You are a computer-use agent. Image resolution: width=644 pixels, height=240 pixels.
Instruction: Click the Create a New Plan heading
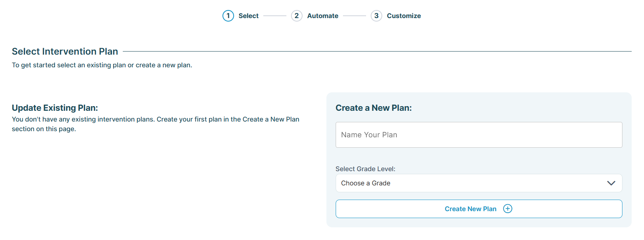point(373,108)
